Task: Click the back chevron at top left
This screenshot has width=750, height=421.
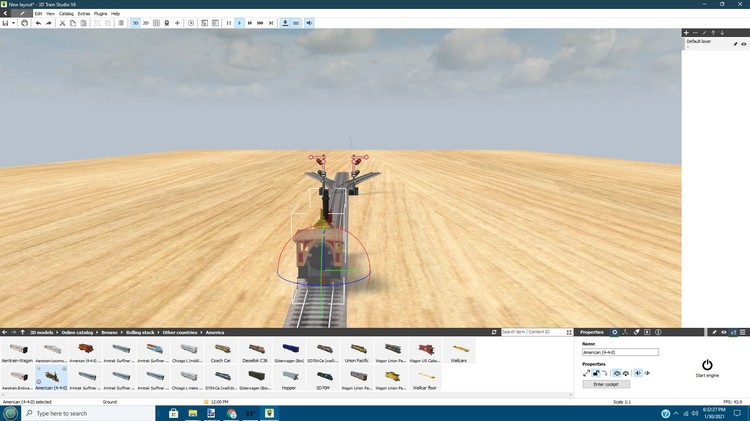Action: (5, 14)
